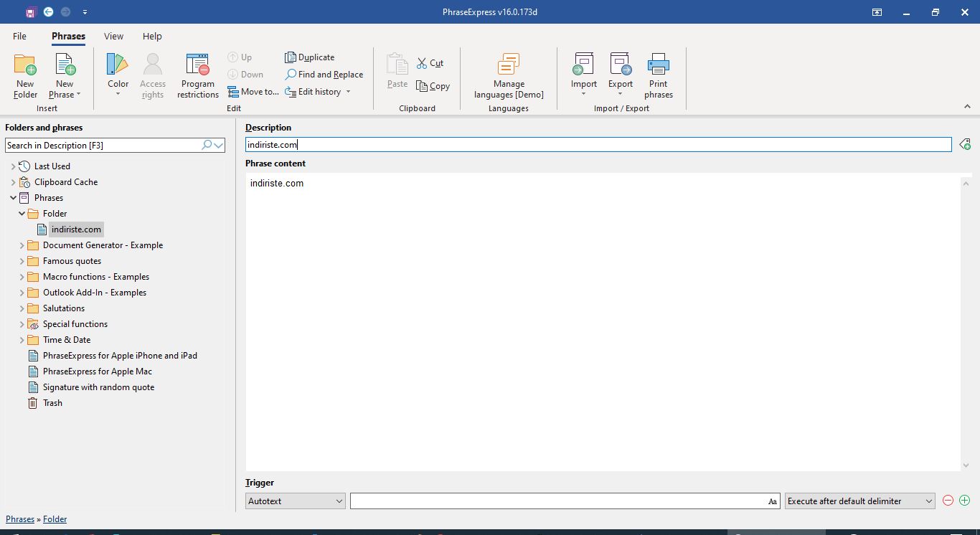Screen dimensions: 980x535
Task: Expand the Special functions folder
Action: coord(22,324)
